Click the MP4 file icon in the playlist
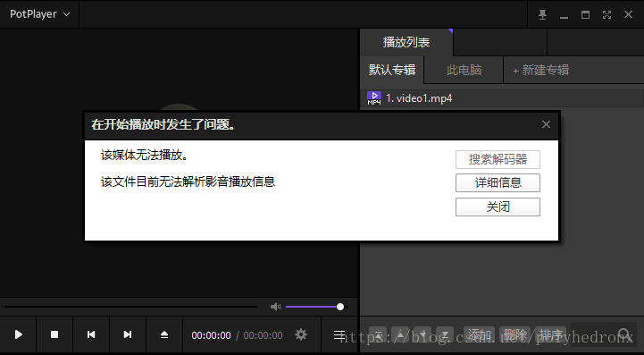The width and height of the screenshot is (644, 355). [373, 98]
